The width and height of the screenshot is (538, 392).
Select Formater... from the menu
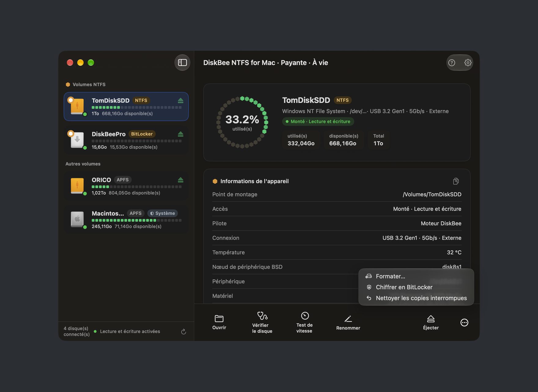pos(416,276)
